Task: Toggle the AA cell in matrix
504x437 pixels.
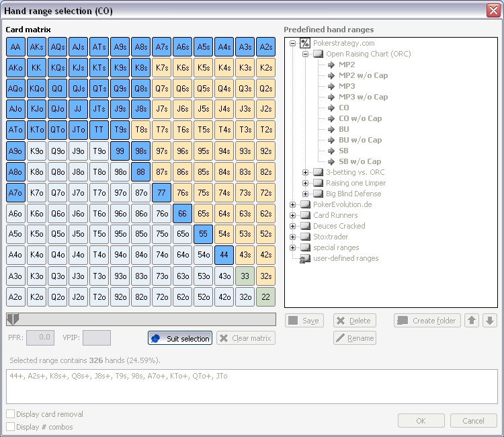Action: 15,47
